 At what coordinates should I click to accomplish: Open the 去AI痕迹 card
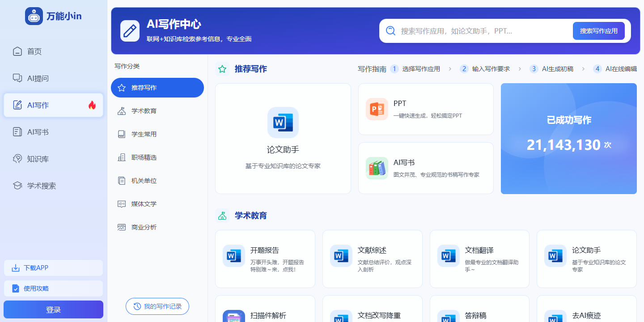pyautogui.click(x=587, y=309)
